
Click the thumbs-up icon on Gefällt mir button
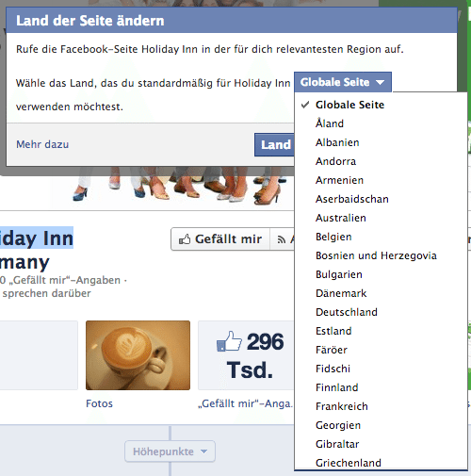(185, 239)
